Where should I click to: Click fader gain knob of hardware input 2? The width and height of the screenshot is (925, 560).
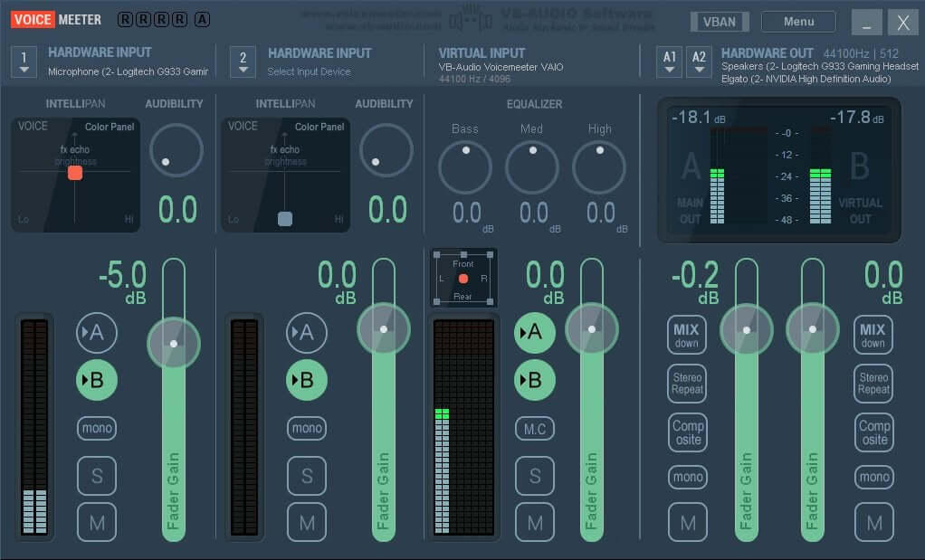(x=384, y=329)
